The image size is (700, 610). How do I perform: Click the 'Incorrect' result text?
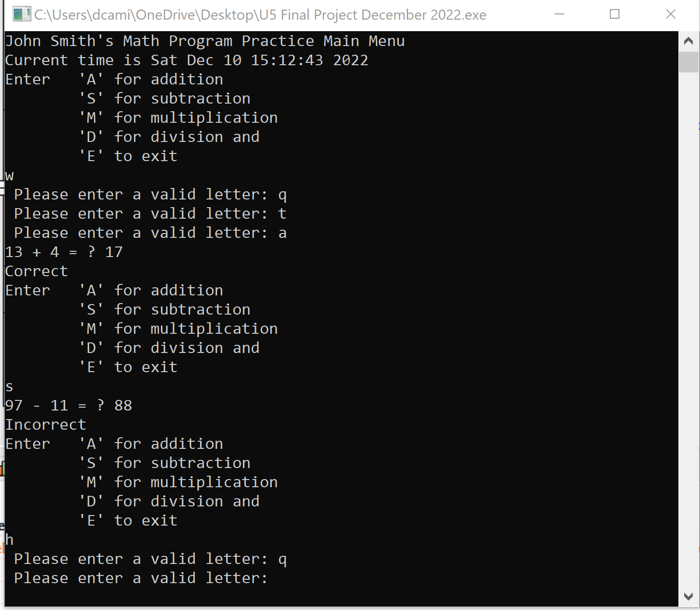(x=46, y=425)
